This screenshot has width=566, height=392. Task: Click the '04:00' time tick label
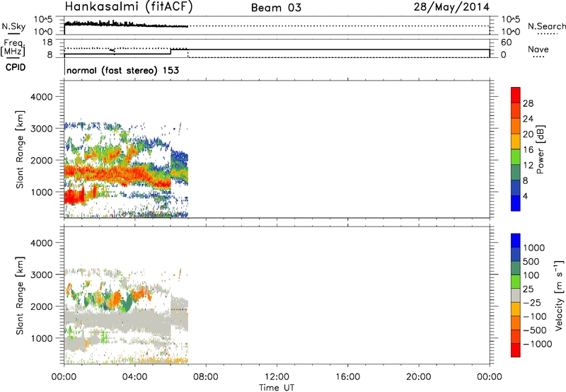point(134,377)
